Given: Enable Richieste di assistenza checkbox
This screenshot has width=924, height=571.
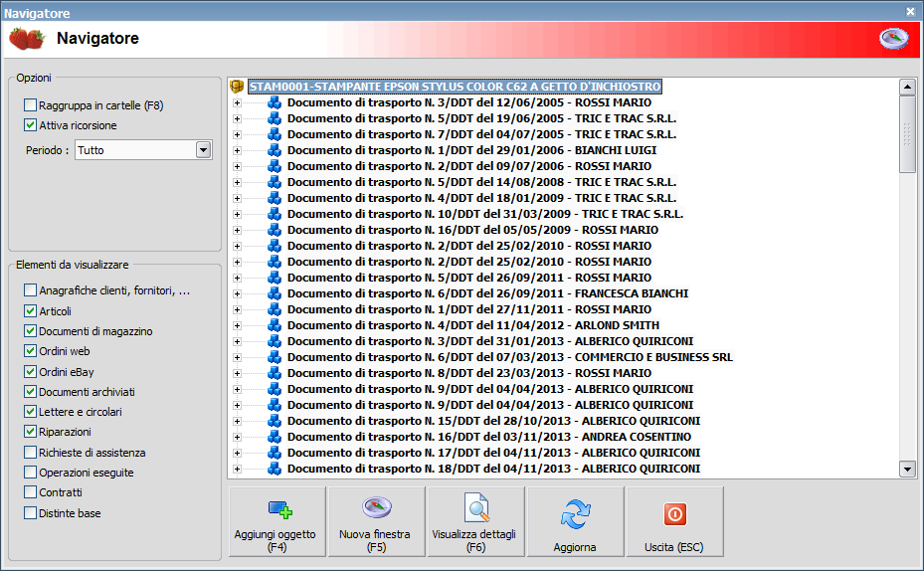Looking at the screenshot, I should pyautogui.click(x=30, y=453).
